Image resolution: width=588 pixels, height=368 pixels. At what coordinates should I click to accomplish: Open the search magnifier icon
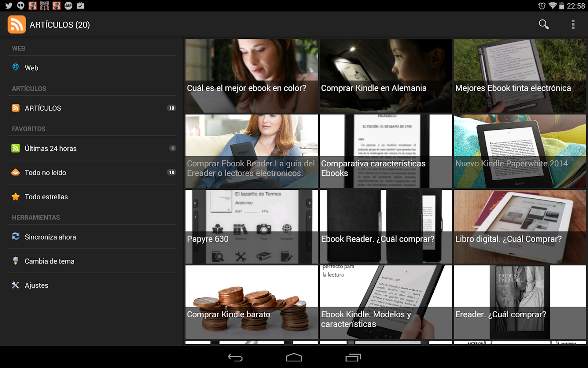click(543, 25)
